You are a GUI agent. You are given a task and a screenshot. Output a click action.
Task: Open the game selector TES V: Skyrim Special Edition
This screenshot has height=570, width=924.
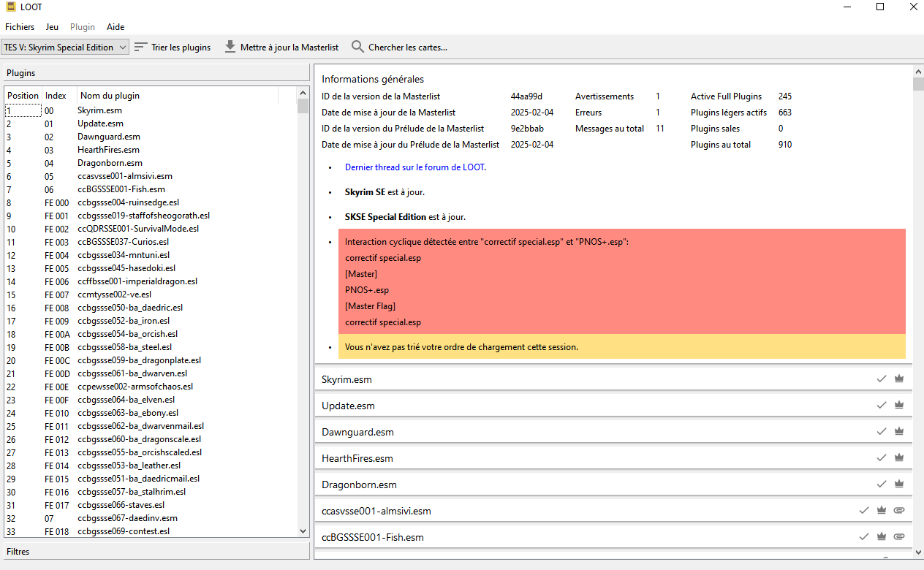coord(65,47)
